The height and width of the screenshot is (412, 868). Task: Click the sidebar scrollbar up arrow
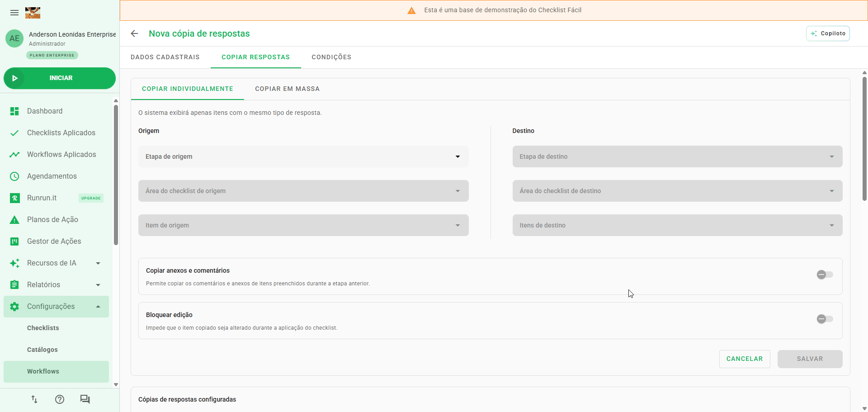click(116, 100)
